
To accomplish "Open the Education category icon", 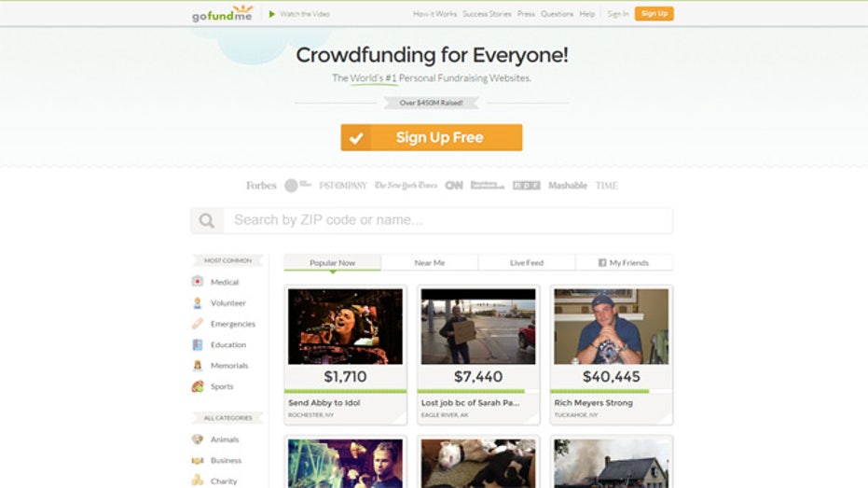I will 198,344.
